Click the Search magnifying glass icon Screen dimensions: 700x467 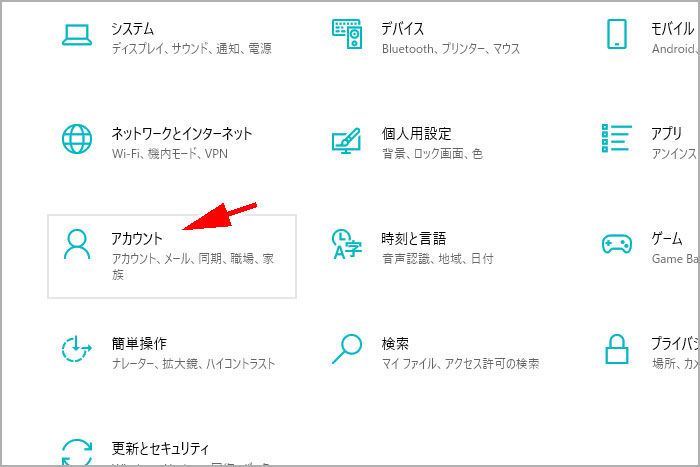[x=346, y=350]
